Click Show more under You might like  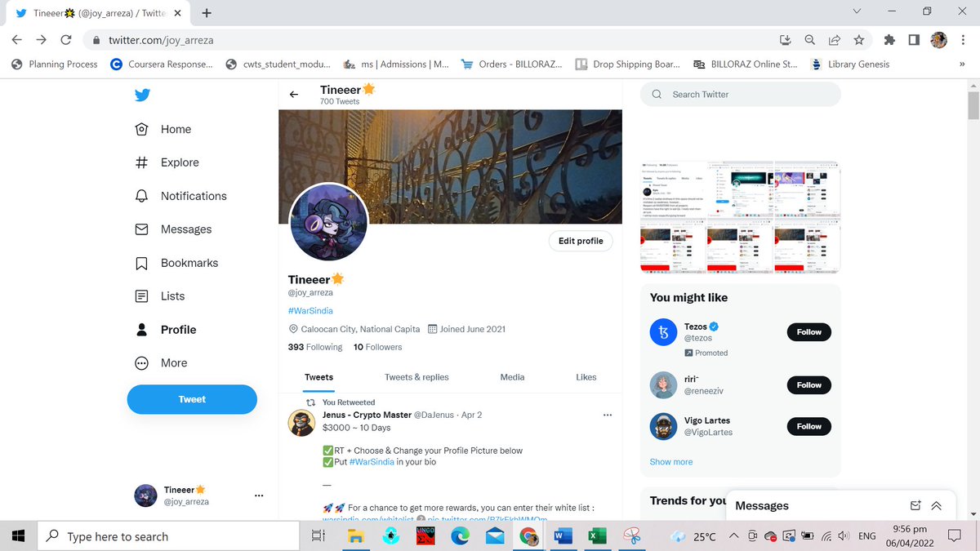(x=671, y=462)
